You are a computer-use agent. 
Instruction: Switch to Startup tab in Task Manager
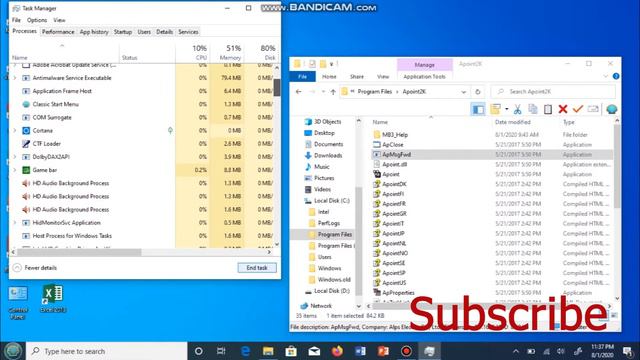(x=123, y=32)
